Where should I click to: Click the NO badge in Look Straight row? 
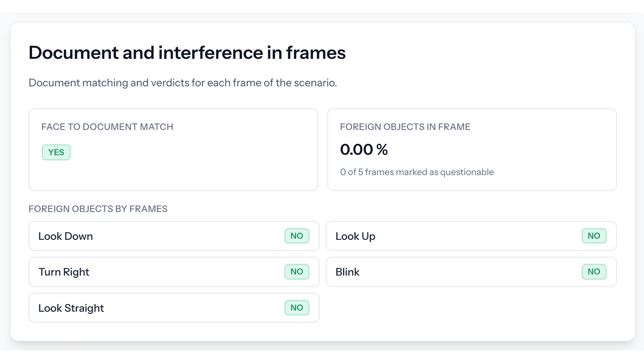point(297,308)
